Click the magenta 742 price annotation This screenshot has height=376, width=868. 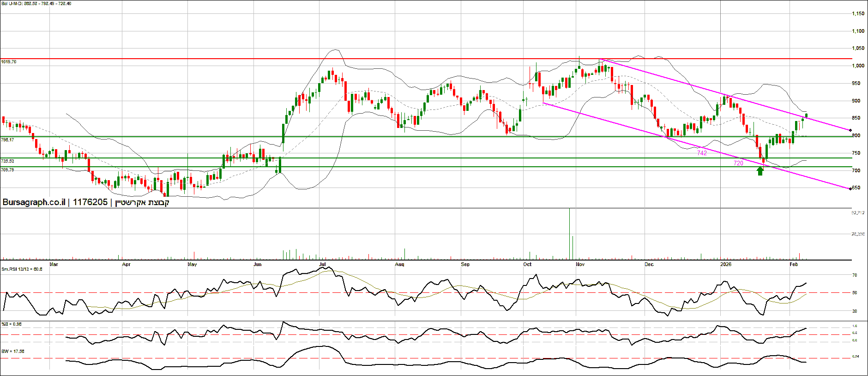(x=702, y=153)
